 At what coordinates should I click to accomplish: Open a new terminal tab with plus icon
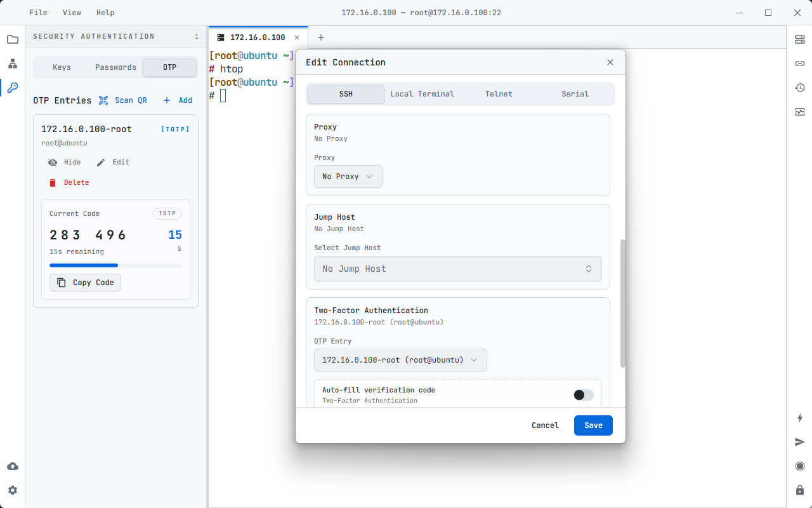321,37
